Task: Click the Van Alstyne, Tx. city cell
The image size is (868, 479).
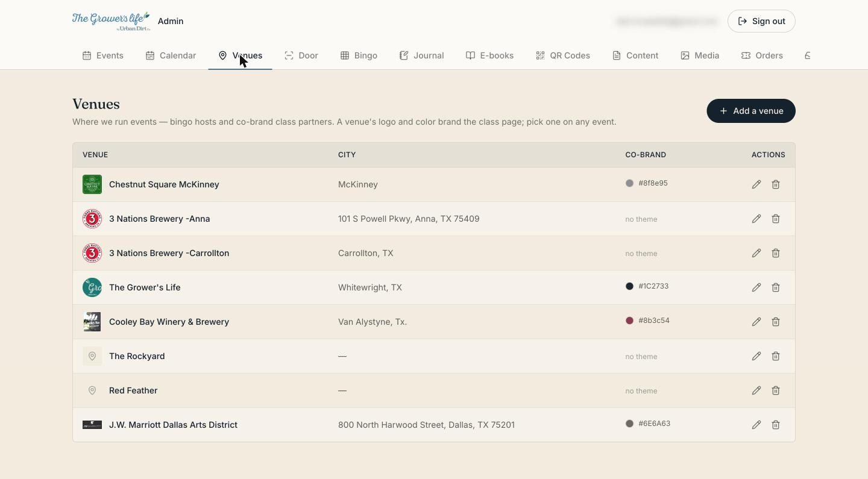Action: coord(373,322)
